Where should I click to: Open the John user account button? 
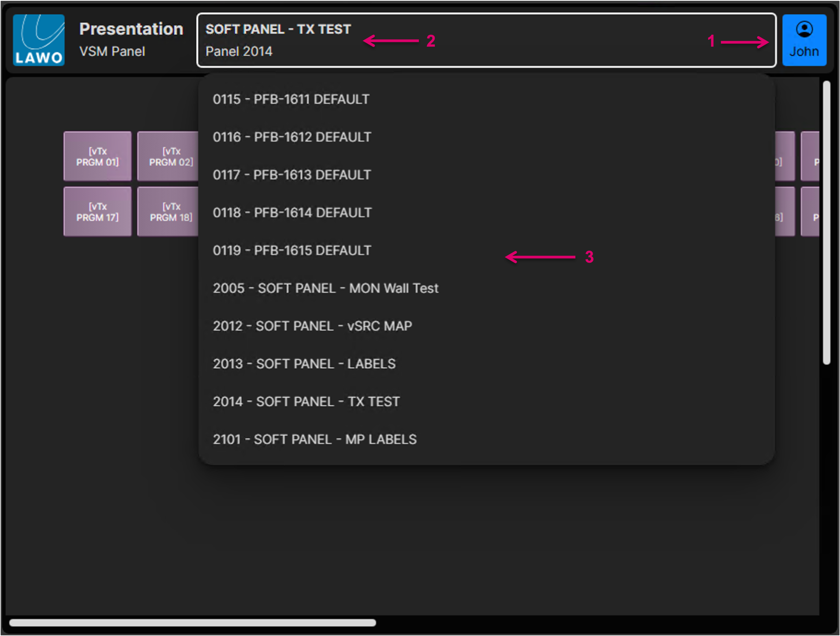tap(804, 40)
